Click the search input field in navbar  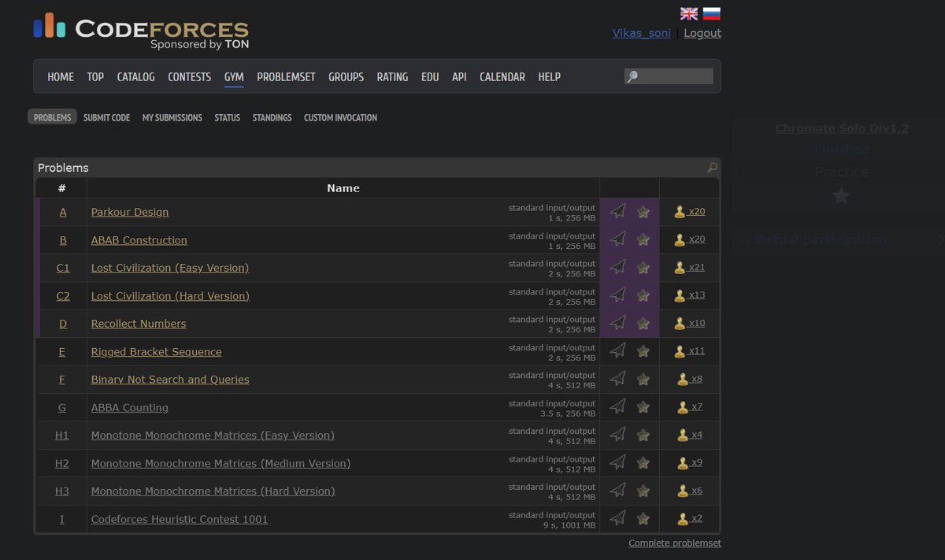click(669, 76)
